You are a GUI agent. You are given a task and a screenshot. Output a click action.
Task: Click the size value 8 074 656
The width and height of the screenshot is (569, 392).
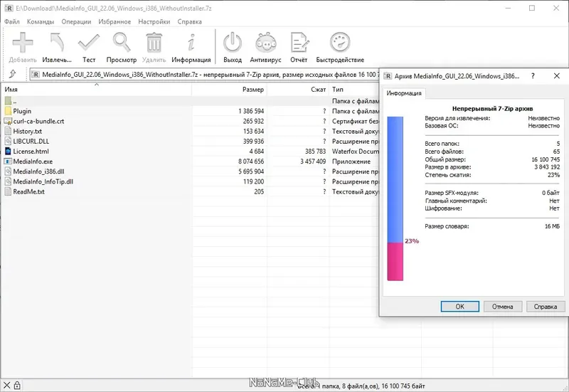251,161
